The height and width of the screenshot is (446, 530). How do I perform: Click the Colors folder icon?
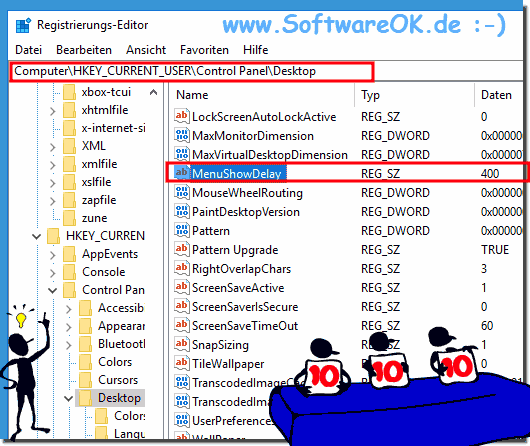[x=85, y=362]
